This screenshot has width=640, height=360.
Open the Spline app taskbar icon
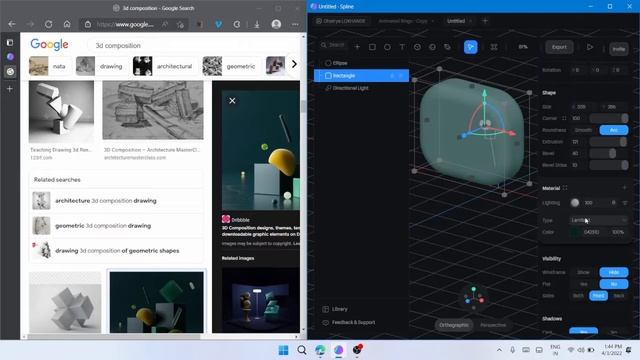click(x=339, y=350)
